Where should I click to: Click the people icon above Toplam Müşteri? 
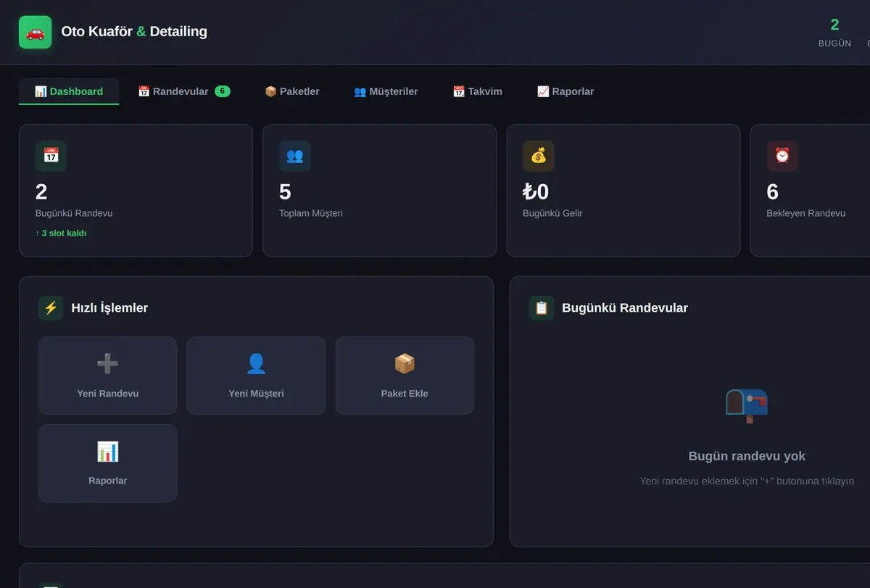294,156
